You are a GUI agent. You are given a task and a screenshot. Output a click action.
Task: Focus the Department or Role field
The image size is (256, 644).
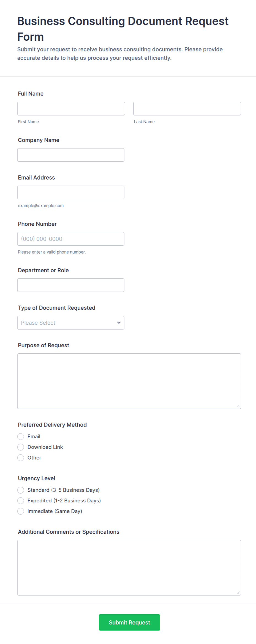tap(71, 285)
